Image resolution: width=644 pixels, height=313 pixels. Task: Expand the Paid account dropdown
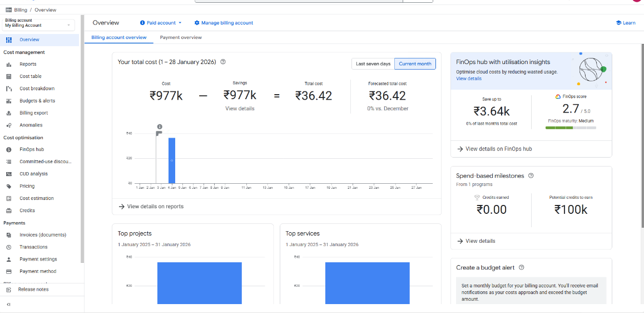pyautogui.click(x=161, y=23)
